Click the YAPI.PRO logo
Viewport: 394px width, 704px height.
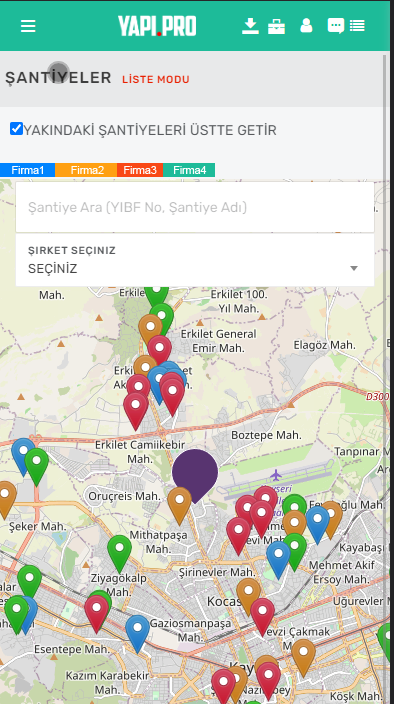[x=157, y=26]
